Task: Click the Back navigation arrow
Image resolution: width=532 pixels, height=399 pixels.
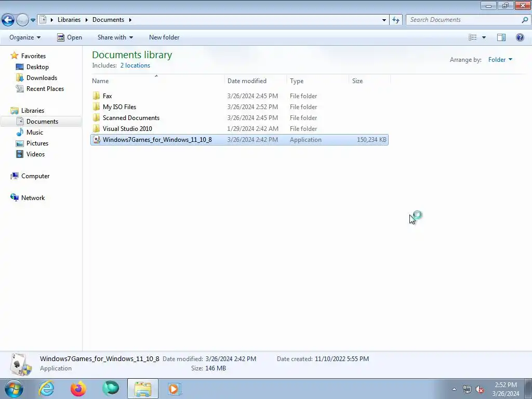Action: pyautogui.click(x=8, y=20)
